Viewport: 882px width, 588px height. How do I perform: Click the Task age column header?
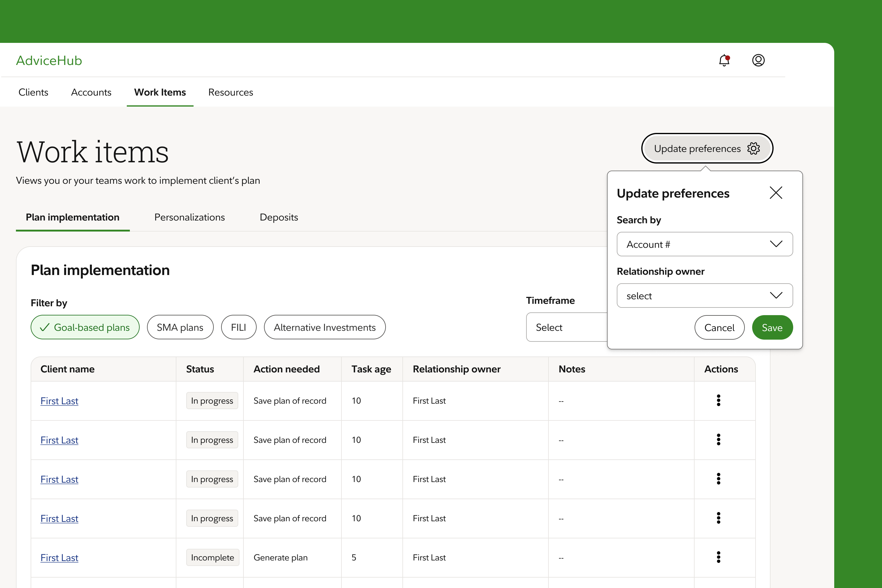[x=372, y=369]
